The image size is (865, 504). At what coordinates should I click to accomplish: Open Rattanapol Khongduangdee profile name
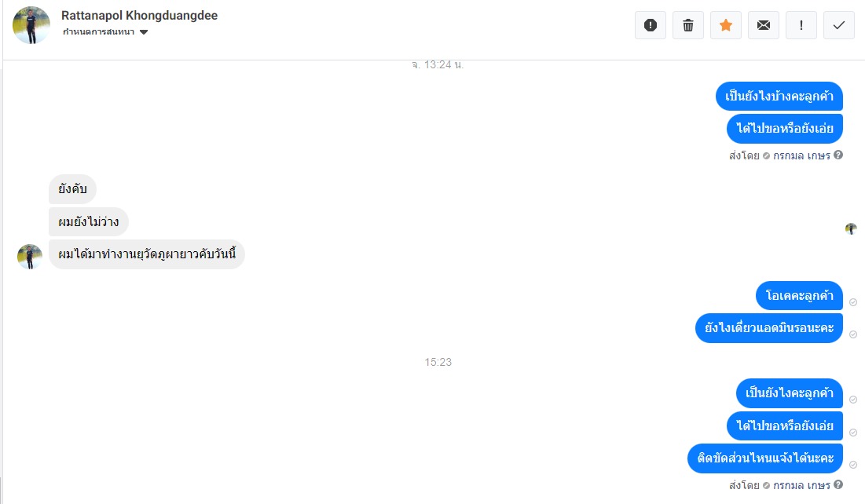[x=139, y=16]
